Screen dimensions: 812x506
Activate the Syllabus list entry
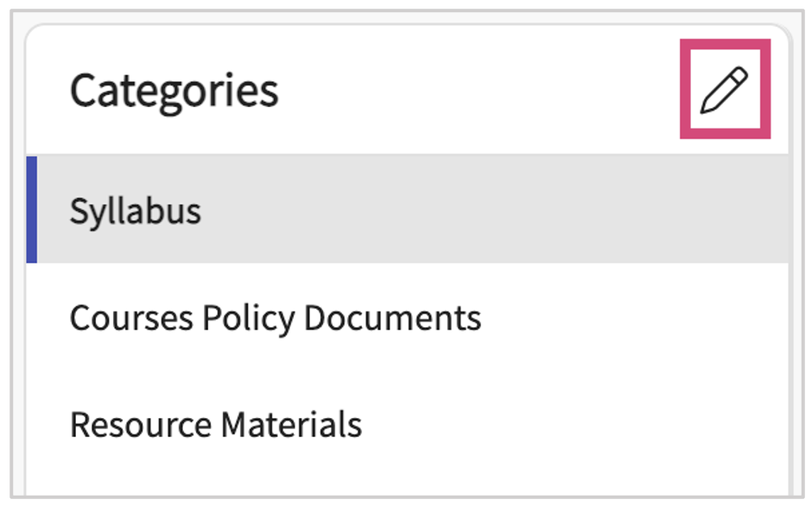point(136,212)
